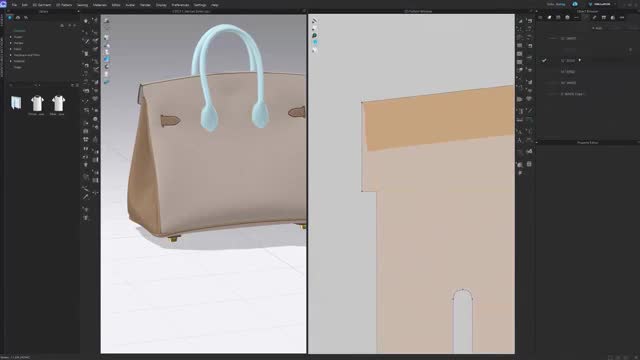The width and height of the screenshot is (640, 360).
Task: Open the Materials menu
Action: click(x=100, y=5)
